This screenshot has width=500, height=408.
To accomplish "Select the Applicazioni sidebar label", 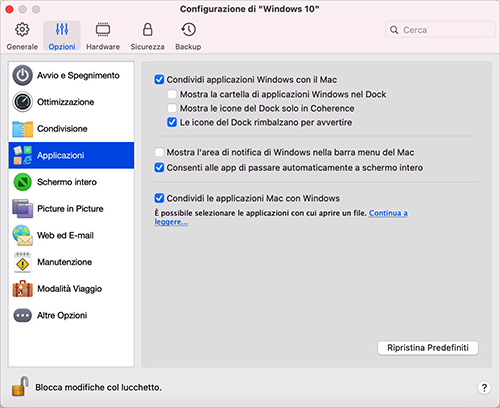I will tap(60, 155).
